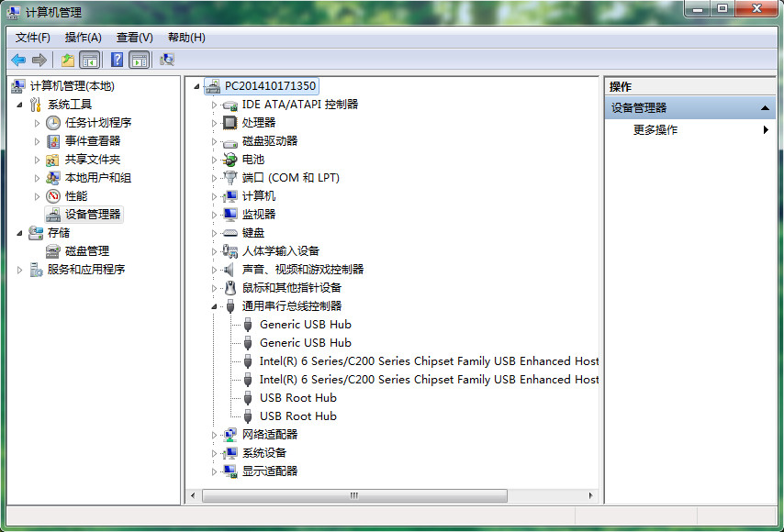Select the second Intel(R) 6 Series USB Enhanced Host entry
The image size is (784, 532).
click(x=429, y=380)
